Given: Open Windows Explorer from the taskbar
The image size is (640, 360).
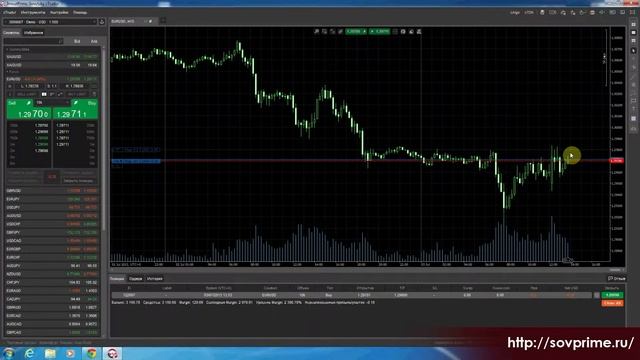Looking at the screenshot, I should [x=50, y=353].
